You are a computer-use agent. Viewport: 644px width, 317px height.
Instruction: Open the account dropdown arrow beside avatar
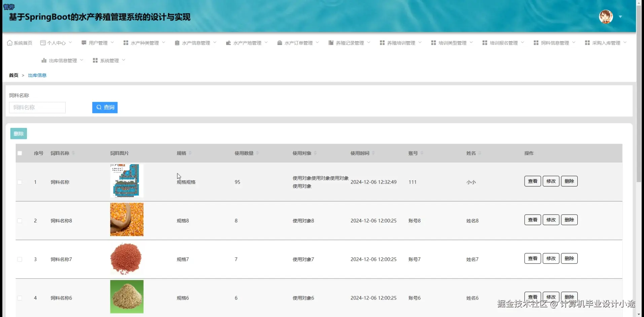(620, 16)
